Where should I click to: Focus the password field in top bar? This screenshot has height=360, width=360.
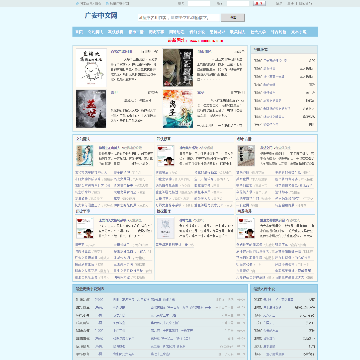[238, 3]
